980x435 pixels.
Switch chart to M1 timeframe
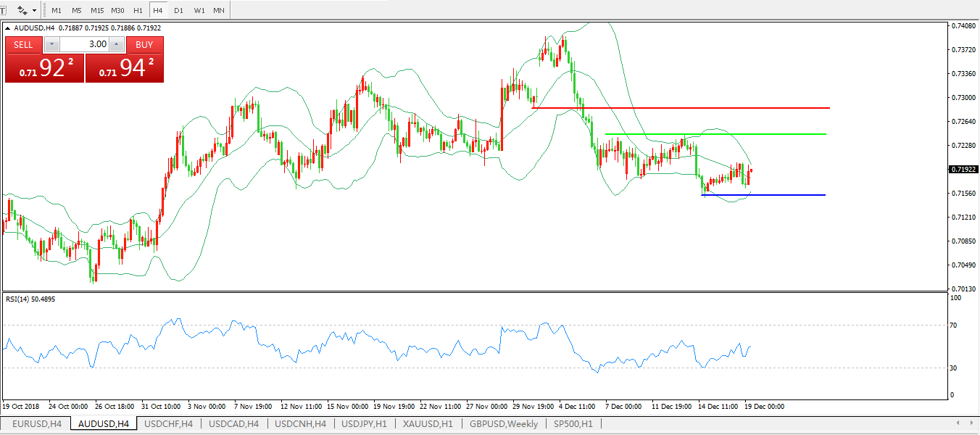(57, 11)
